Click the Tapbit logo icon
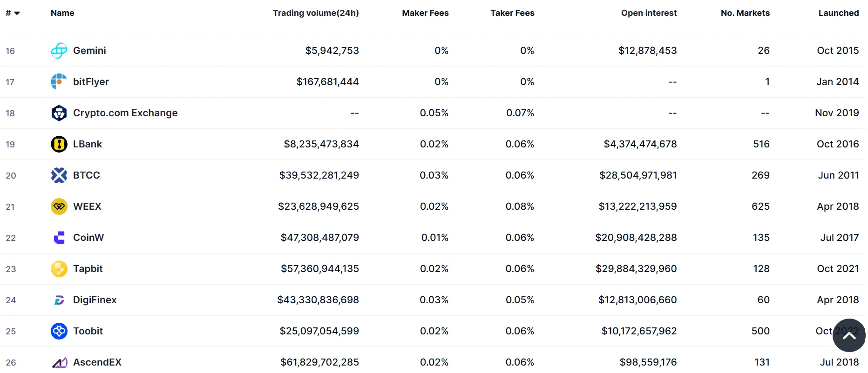 click(59, 269)
